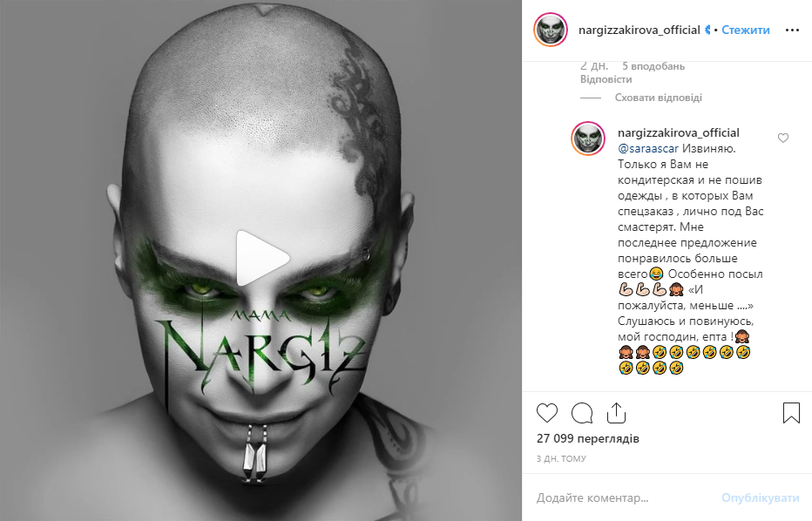Image resolution: width=812 pixels, height=521 pixels.
Task: Like the post with heart icon
Action: tap(547, 413)
